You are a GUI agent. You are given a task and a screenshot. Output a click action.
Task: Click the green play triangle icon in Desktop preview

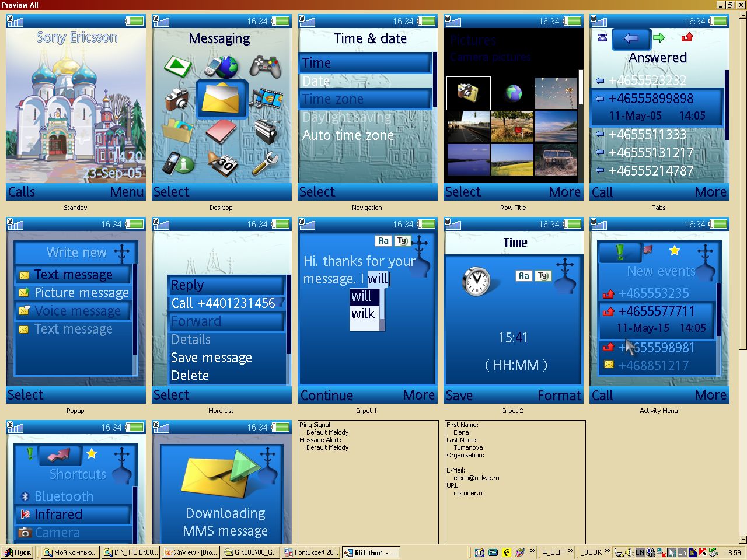click(178, 66)
